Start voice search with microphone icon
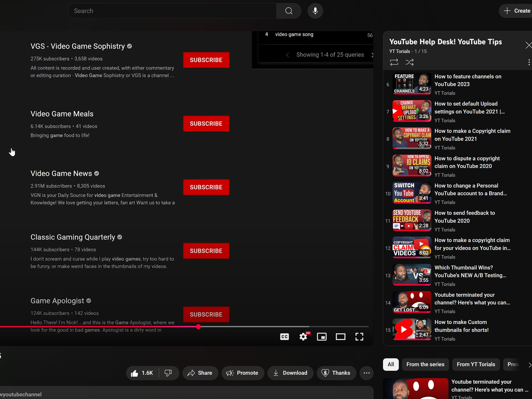This screenshot has height=399, width=532. pos(315,11)
